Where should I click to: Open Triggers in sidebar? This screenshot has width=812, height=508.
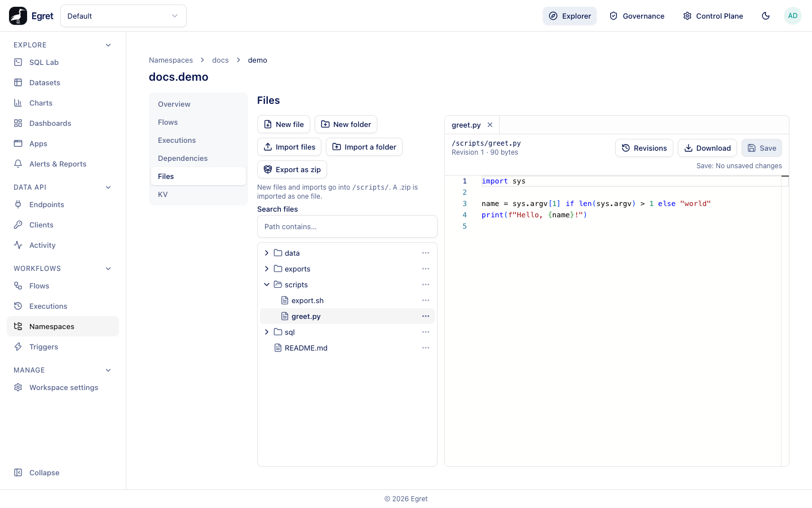click(x=63, y=347)
